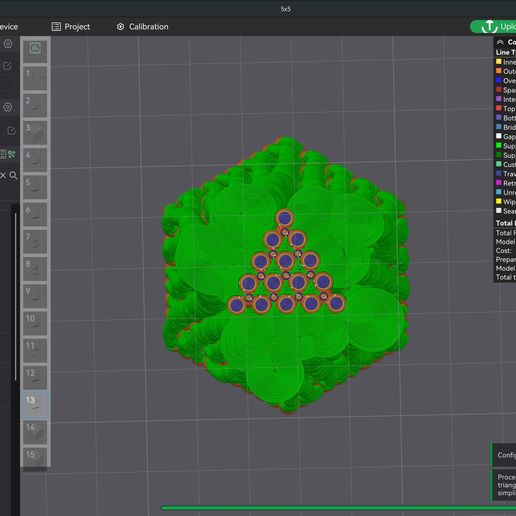Click the white Seams swatch in legend

coord(499,211)
